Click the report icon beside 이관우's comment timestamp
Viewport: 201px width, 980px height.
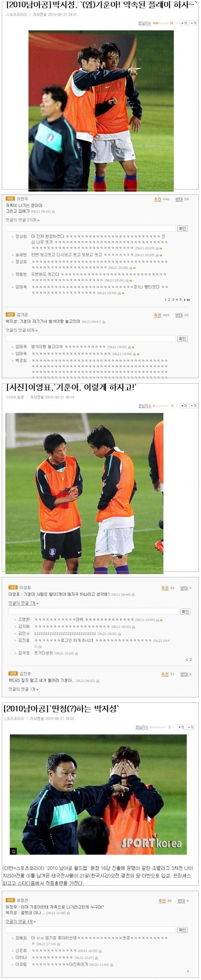53,211
